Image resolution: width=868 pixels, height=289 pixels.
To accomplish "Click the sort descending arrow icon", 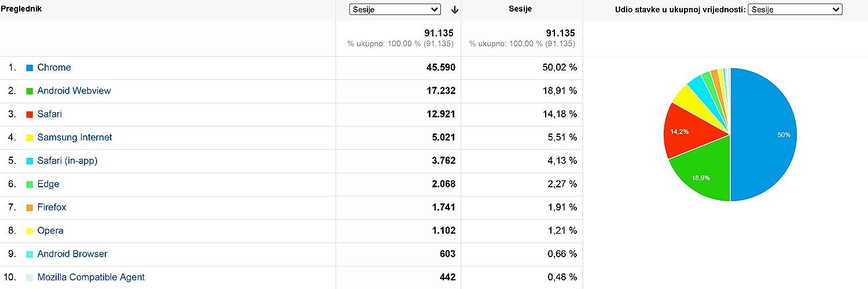I will click(455, 9).
